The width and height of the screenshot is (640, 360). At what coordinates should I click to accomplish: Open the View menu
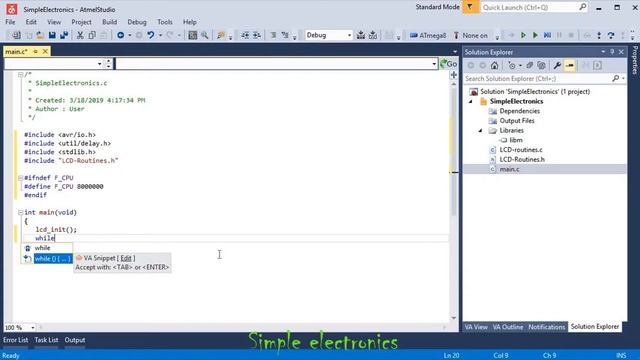(x=54, y=22)
